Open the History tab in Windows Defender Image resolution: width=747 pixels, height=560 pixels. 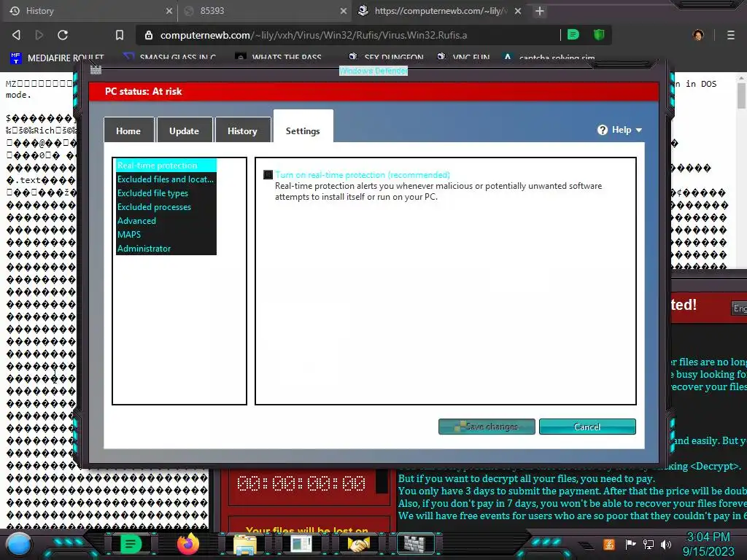(242, 131)
